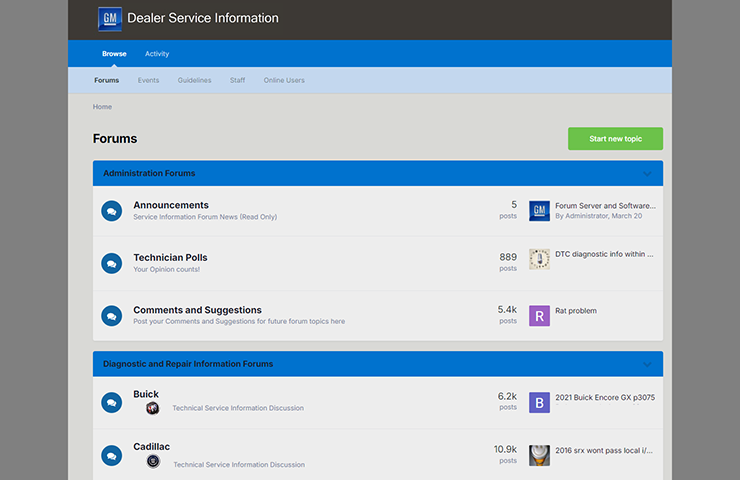Open the Buick forum chat icon

coord(112,403)
